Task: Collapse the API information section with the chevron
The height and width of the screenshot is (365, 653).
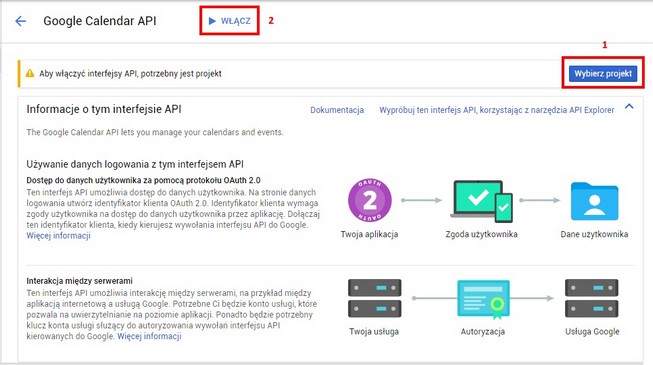Action: [629, 107]
